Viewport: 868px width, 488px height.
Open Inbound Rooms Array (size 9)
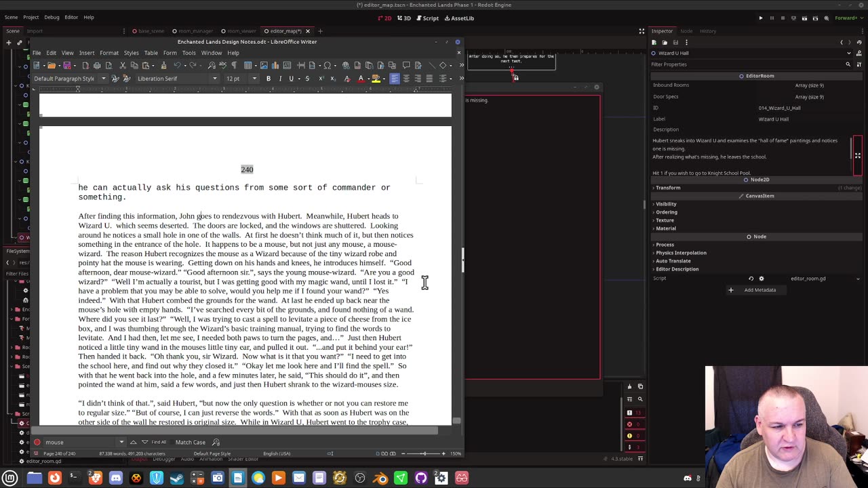pyautogui.click(x=809, y=85)
